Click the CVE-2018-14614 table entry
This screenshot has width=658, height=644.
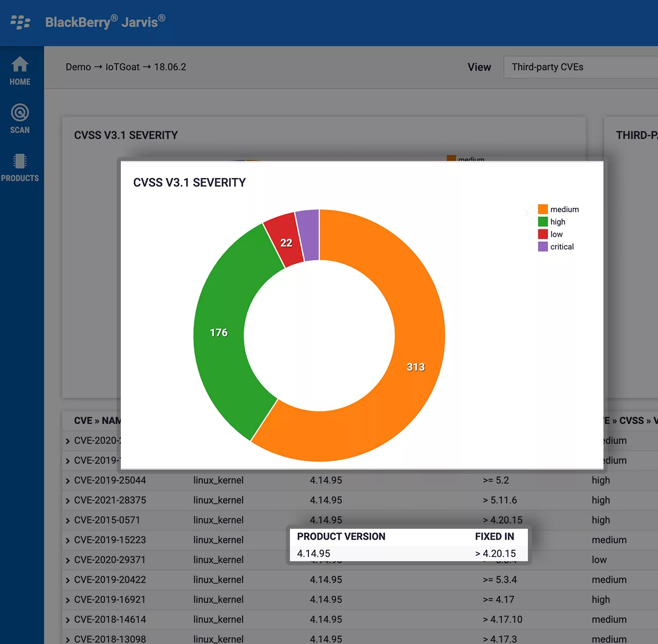(110, 619)
